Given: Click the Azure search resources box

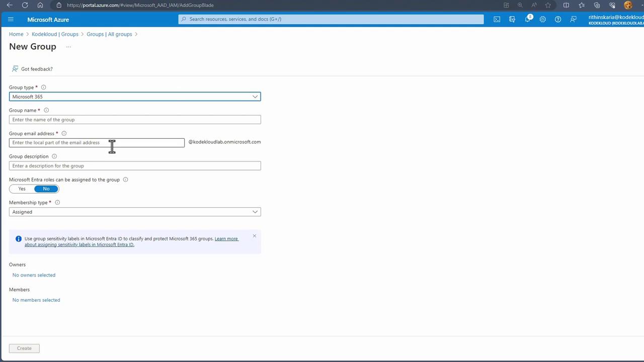Looking at the screenshot, I should (x=331, y=19).
